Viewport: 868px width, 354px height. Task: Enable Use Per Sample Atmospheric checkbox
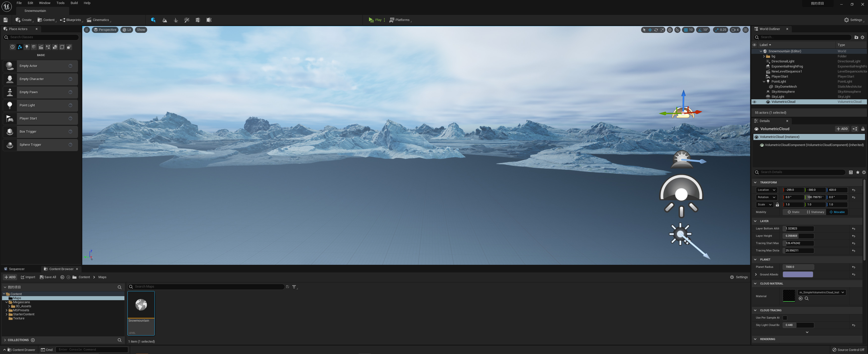tap(785, 318)
